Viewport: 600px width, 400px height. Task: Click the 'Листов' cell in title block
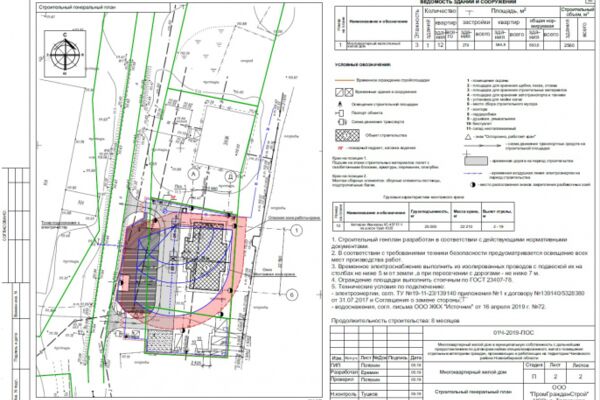[580, 365]
